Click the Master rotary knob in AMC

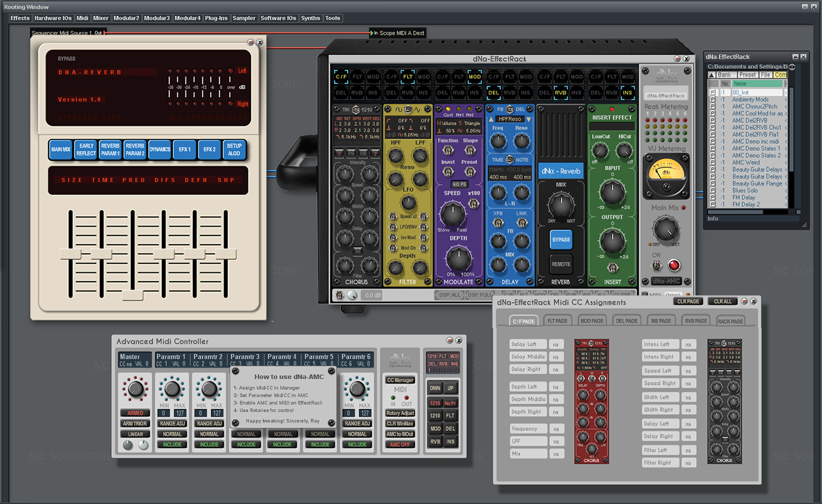(135, 390)
